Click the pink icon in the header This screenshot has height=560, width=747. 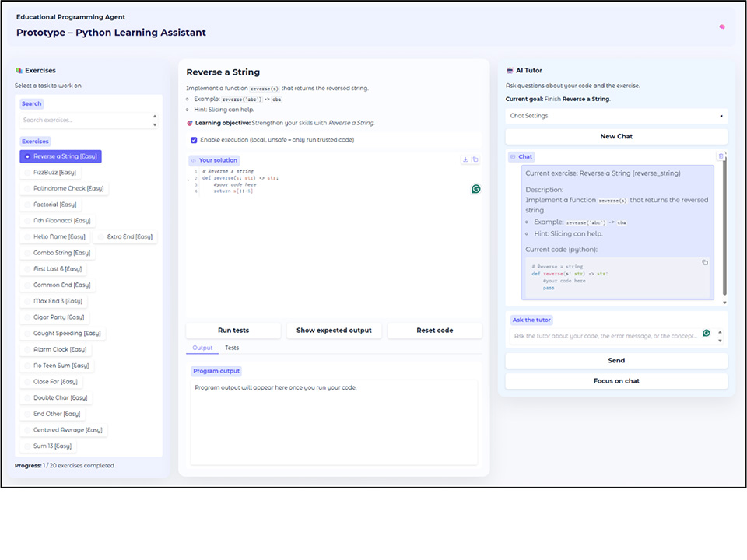coord(722,26)
